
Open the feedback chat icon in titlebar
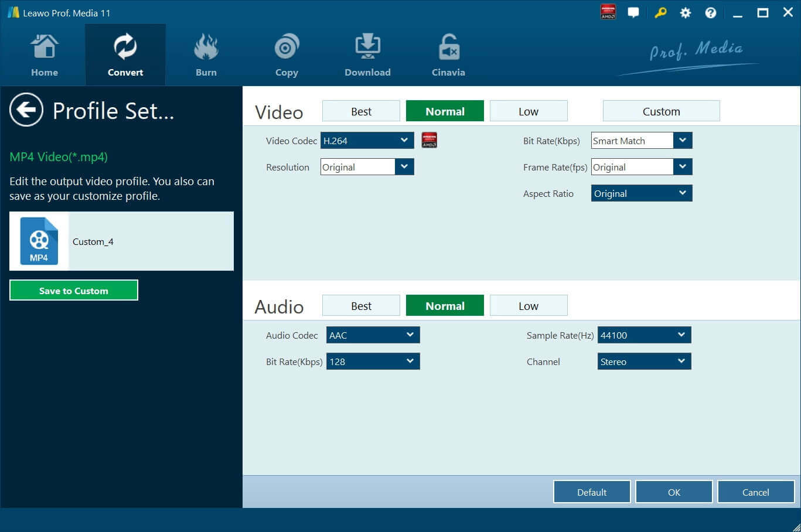coord(633,12)
